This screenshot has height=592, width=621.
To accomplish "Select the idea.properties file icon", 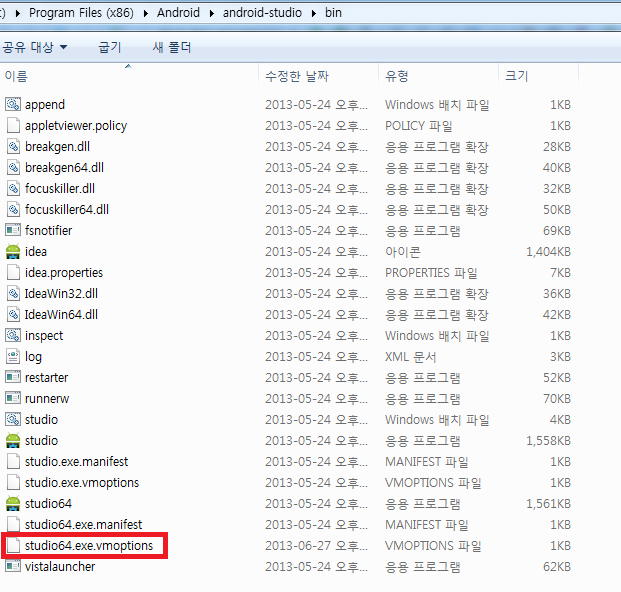I will 13,272.
